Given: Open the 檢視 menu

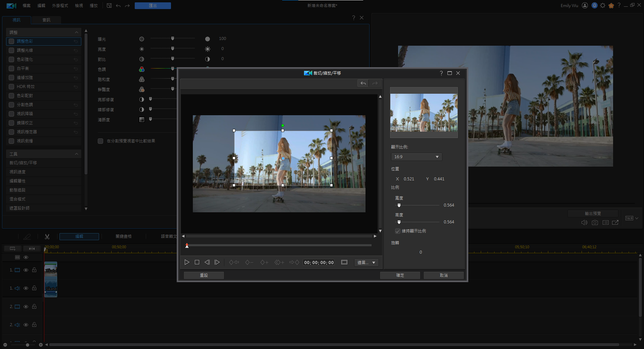Looking at the screenshot, I should click(79, 6).
